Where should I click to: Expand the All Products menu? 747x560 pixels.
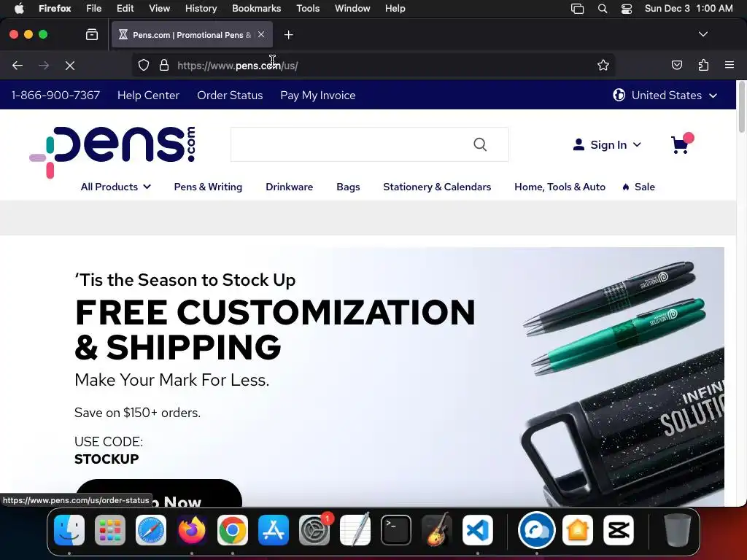pos(116,187)
